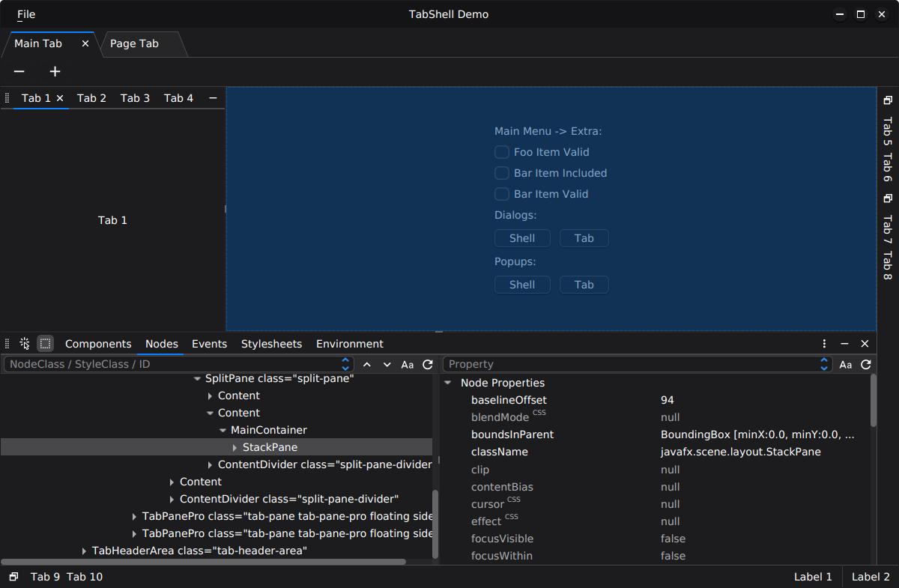The width and height of the screenshot is (899, 588).
Task: Open the three-dot options menu in inspector panel
Action: pos(824,344)
